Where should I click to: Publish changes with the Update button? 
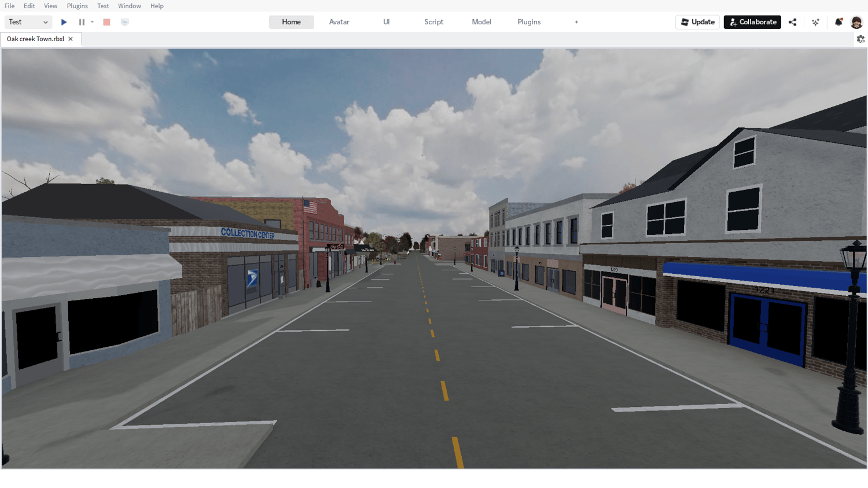(x=697, y=21)
